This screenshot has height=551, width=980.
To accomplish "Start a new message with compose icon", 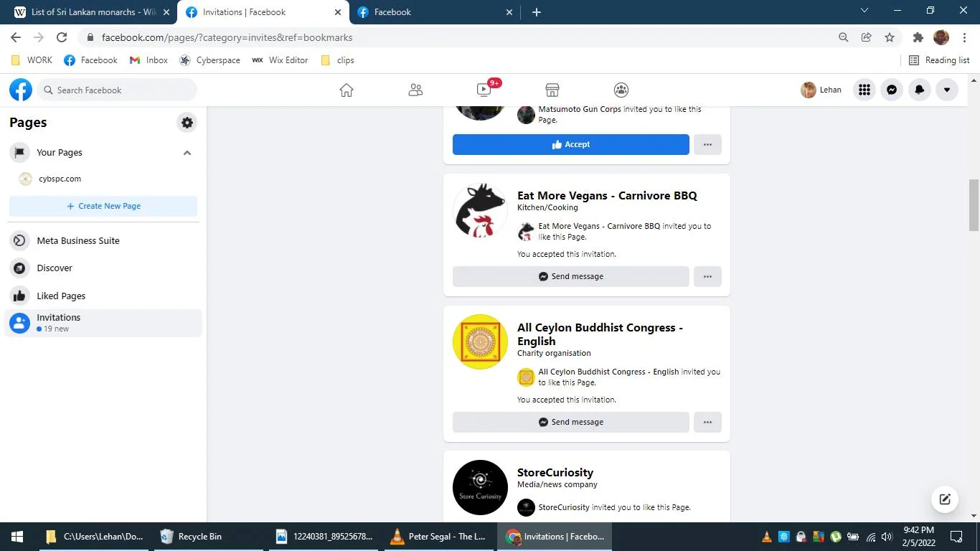I will (x=945, y=499).
